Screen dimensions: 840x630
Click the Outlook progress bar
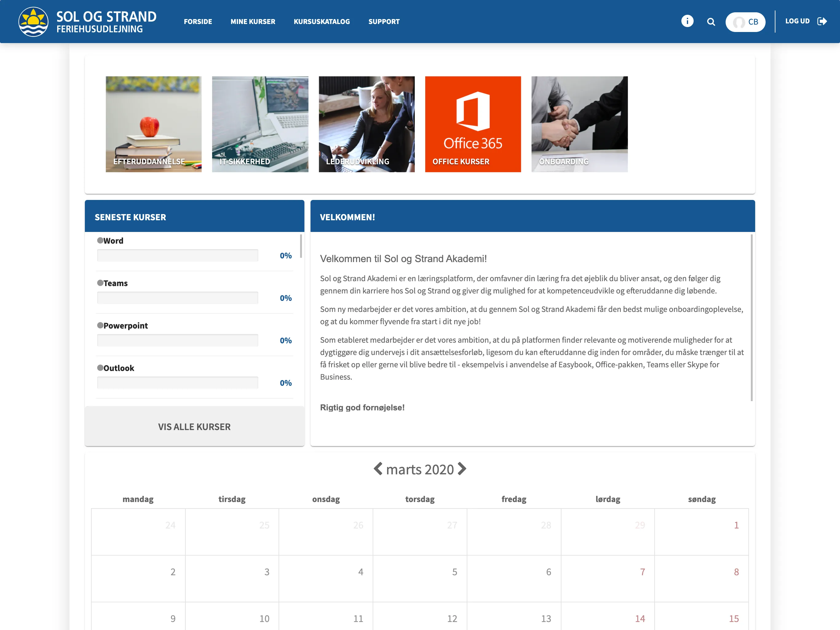[177, 383]
